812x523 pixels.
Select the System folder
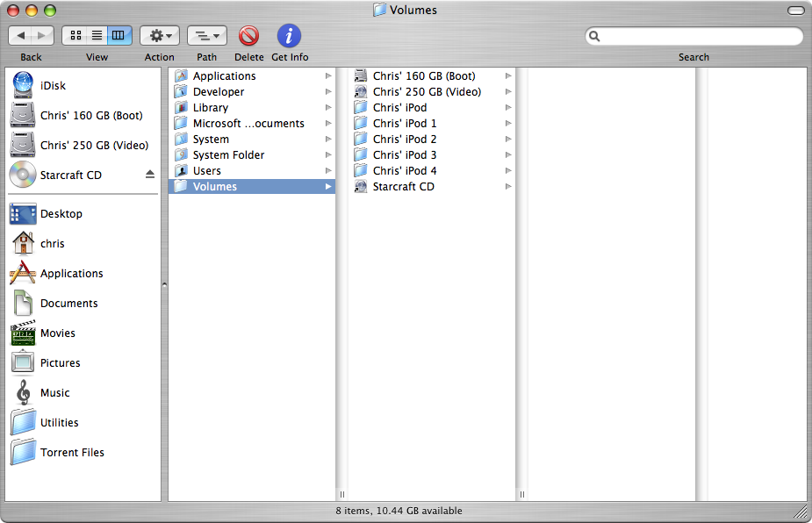coord(252,140)
